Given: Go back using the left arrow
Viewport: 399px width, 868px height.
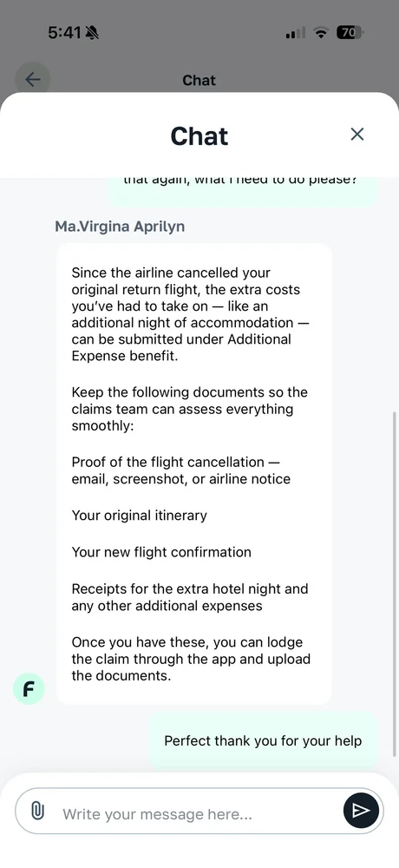Looking at the screenshot, I should point(33,80).
